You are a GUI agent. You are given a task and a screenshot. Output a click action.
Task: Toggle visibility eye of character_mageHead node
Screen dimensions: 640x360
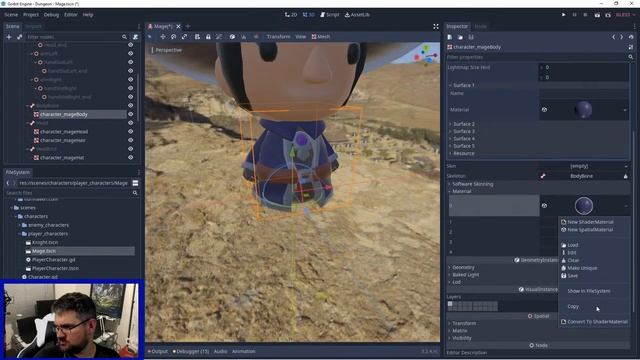coord(131,131)
